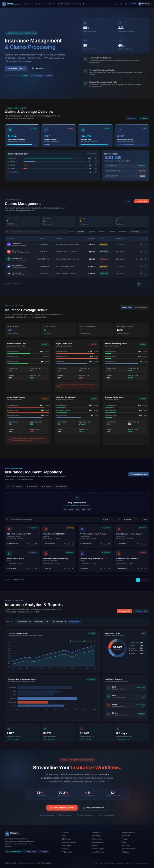
Task: Focus the claims search input field
Action: coord(37,232)
